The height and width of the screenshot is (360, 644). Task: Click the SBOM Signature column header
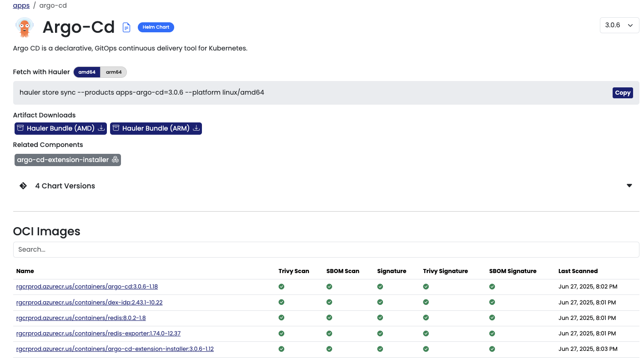[513, 271]
